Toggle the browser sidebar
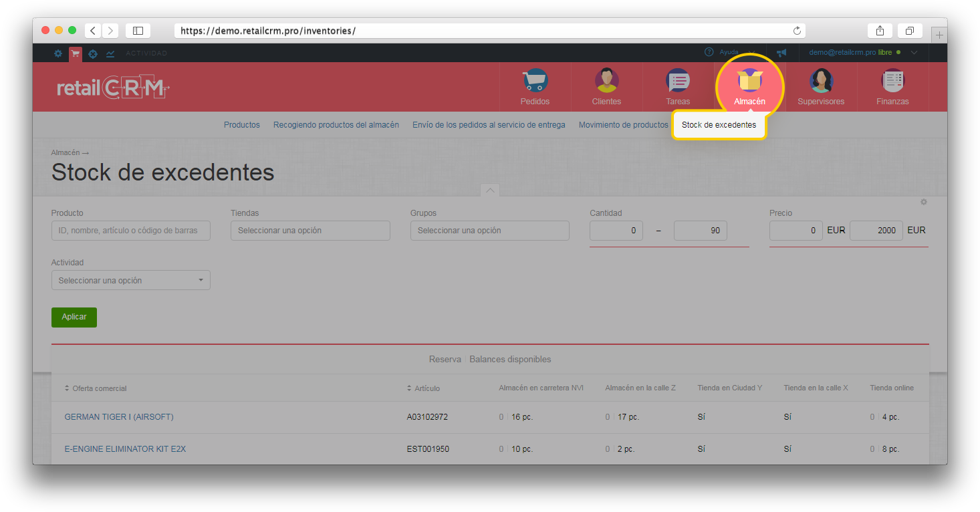The width and height of the screenshot is (980, 512). tap(138, 31)
